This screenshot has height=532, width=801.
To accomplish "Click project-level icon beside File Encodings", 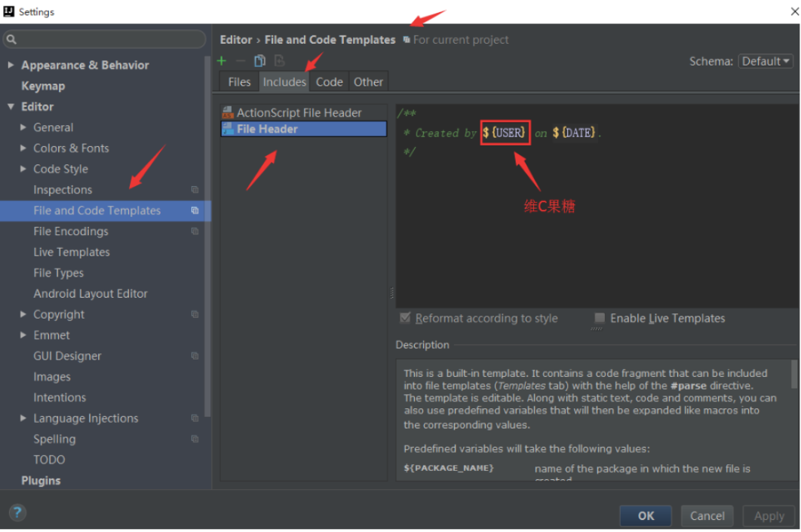I will 195,231.
